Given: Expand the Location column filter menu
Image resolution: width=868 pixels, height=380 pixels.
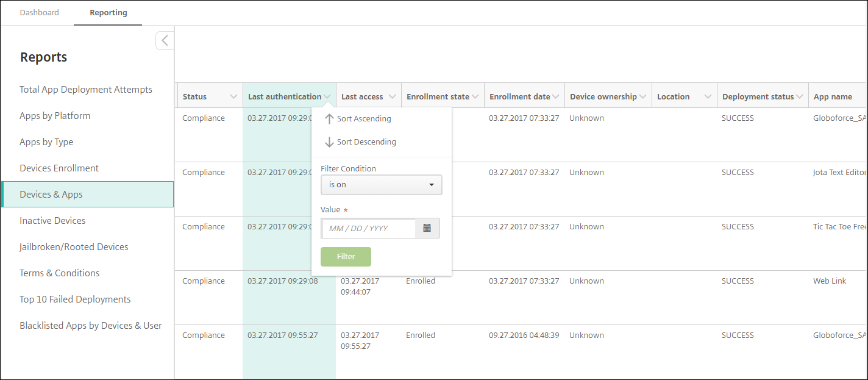Looking at the screenshot, I should [x=708, y=97].
